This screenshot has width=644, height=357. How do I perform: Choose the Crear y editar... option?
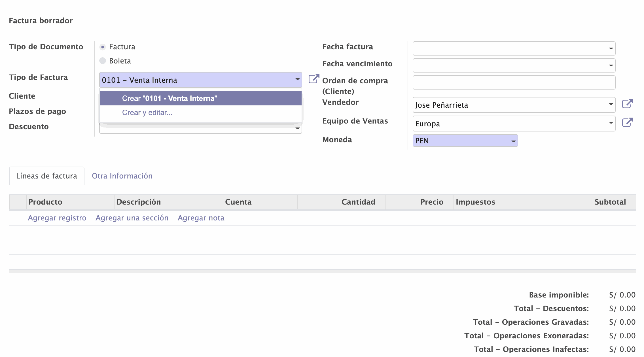click(x=147, y=112)
